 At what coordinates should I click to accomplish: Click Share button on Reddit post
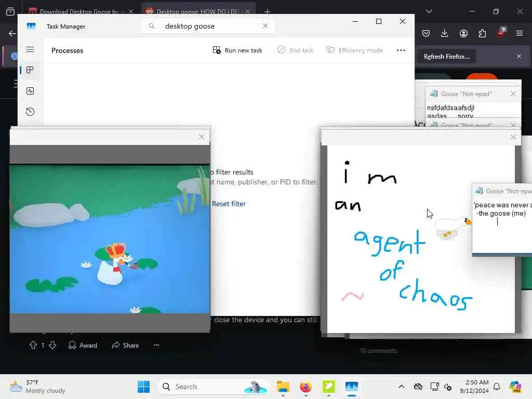[x=125, y=345]
